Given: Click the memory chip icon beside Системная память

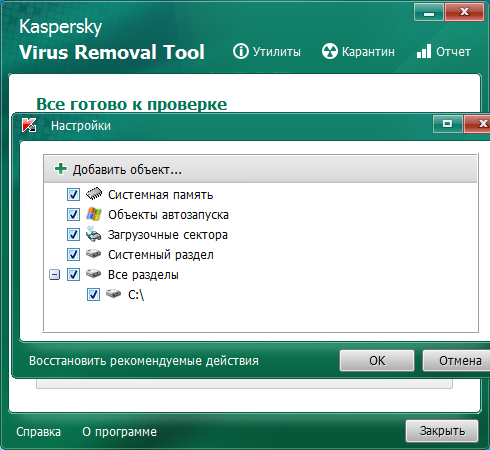Looking at the screenshot, I should (x=94, y=194).
